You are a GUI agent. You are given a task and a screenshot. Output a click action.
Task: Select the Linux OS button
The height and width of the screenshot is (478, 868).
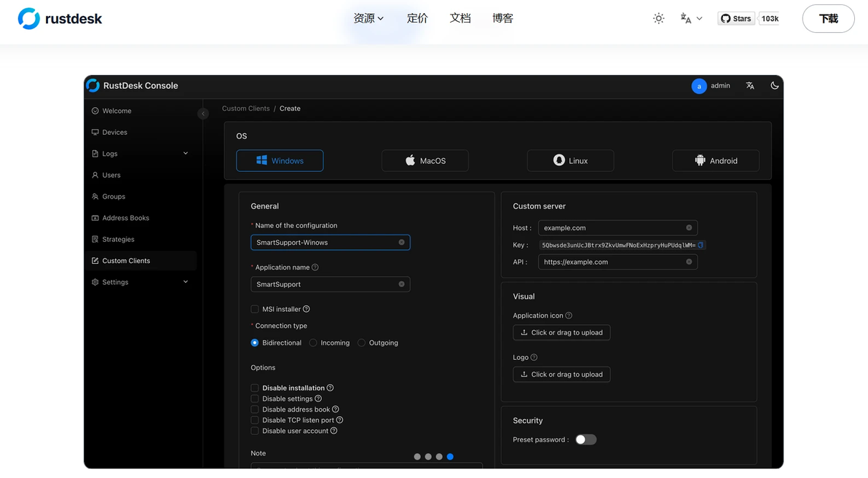570,160
